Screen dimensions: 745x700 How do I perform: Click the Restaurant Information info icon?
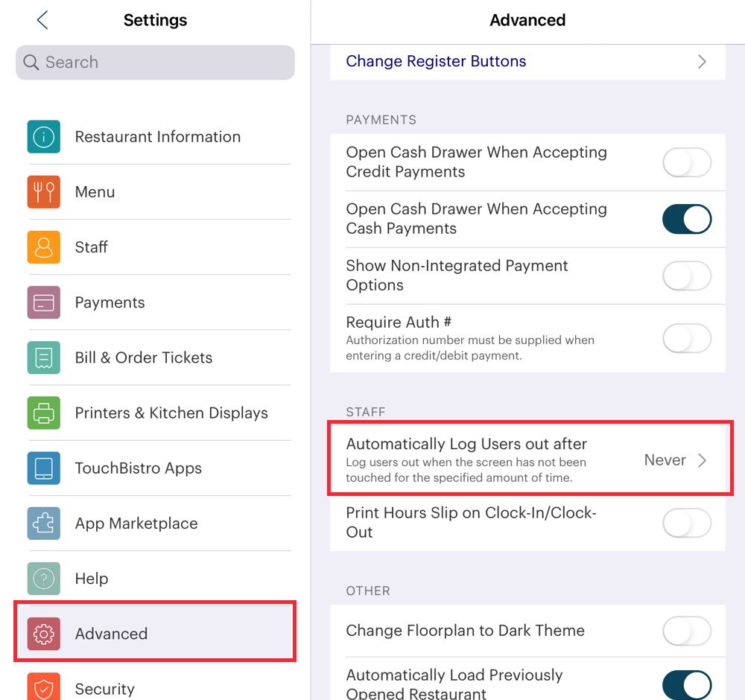[44, 137]
